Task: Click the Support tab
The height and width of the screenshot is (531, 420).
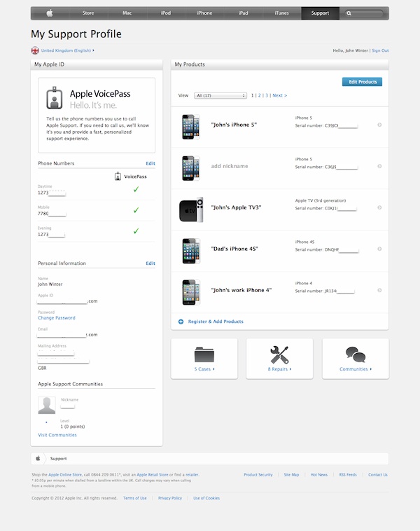Action: tap(320, 13)
